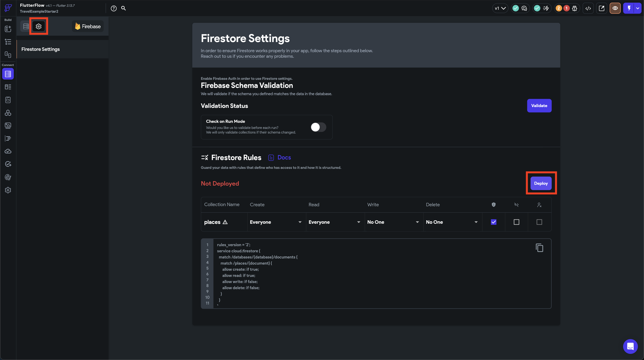Click the Validate button
The width and height of the screenshot is (644, 360).
(539, 106)
